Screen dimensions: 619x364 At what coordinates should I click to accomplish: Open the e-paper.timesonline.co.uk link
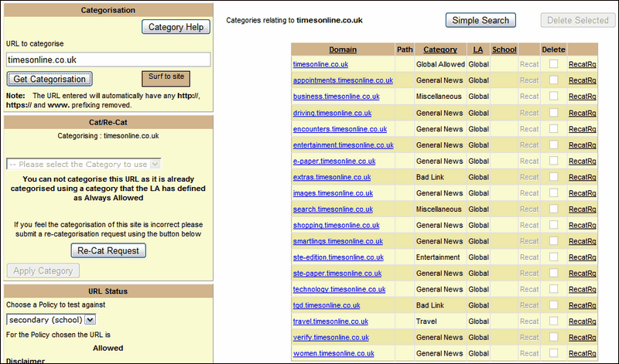(x=334, y=162)
